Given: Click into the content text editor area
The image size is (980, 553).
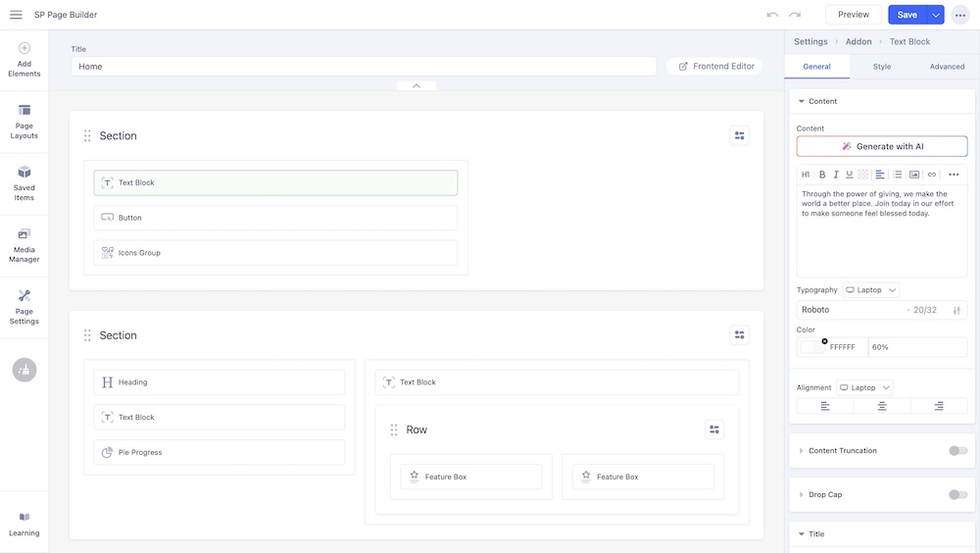Looking at the screenshot, I should (882, 230).
